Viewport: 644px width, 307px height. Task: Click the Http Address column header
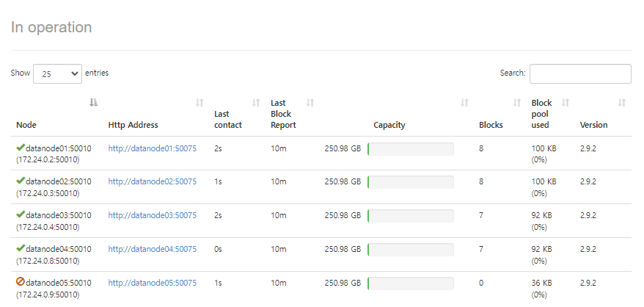(133, 125)
